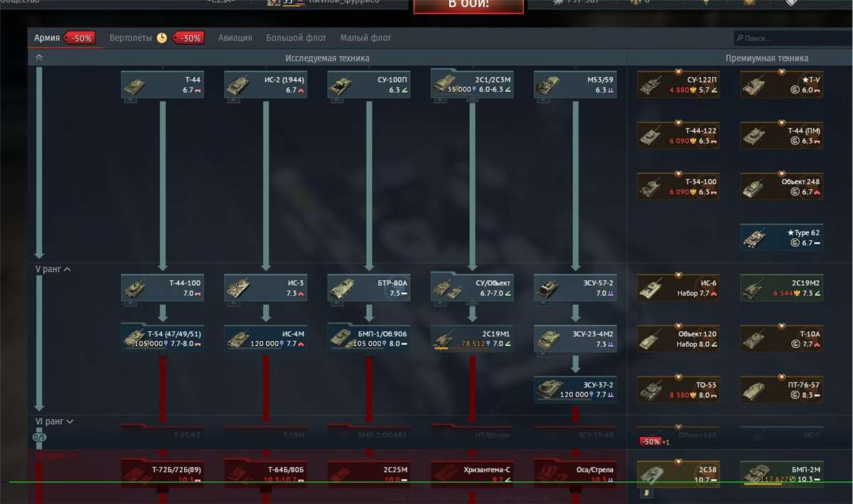Select premium ТО-55 tank card
Image resolution: width=853 pixels, height=504 pixels.
(x=679, y=390)
